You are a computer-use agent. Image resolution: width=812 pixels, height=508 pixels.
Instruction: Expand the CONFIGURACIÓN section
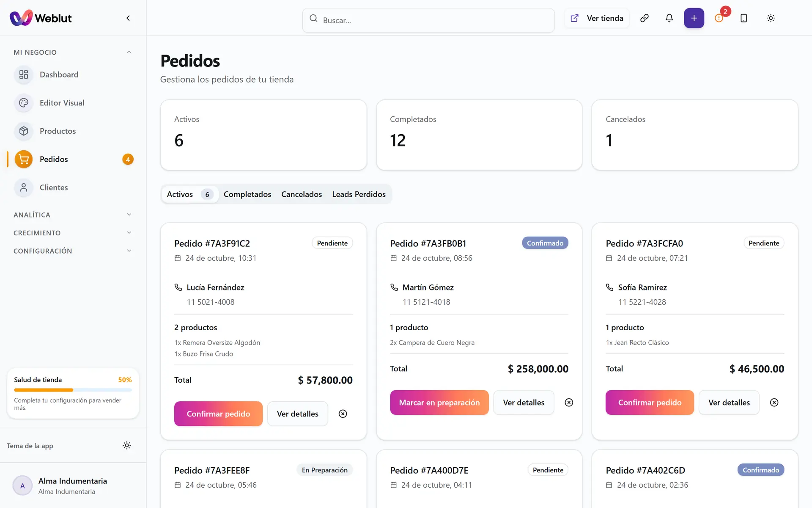pos(73,251)
